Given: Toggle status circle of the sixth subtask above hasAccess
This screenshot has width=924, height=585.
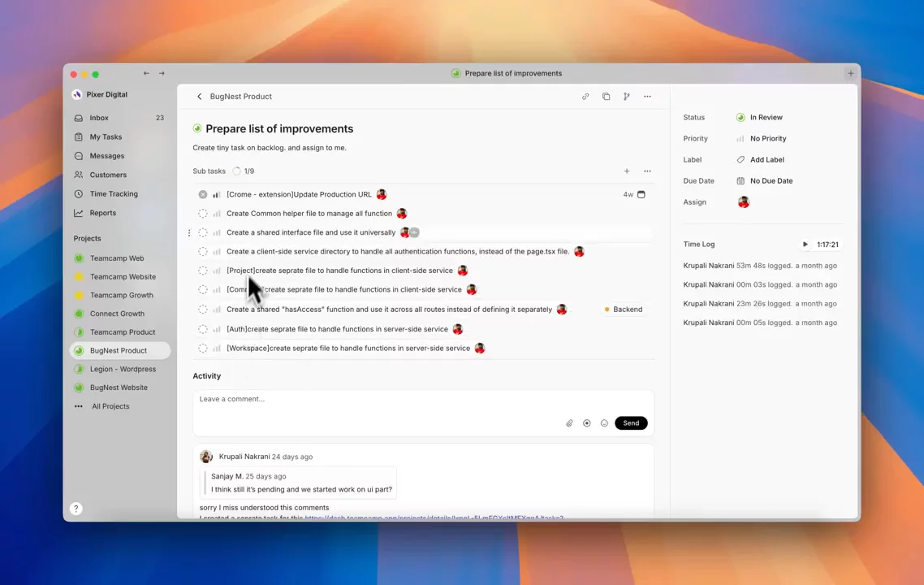Looking at the screenshot, I should (x=203, y=289).
